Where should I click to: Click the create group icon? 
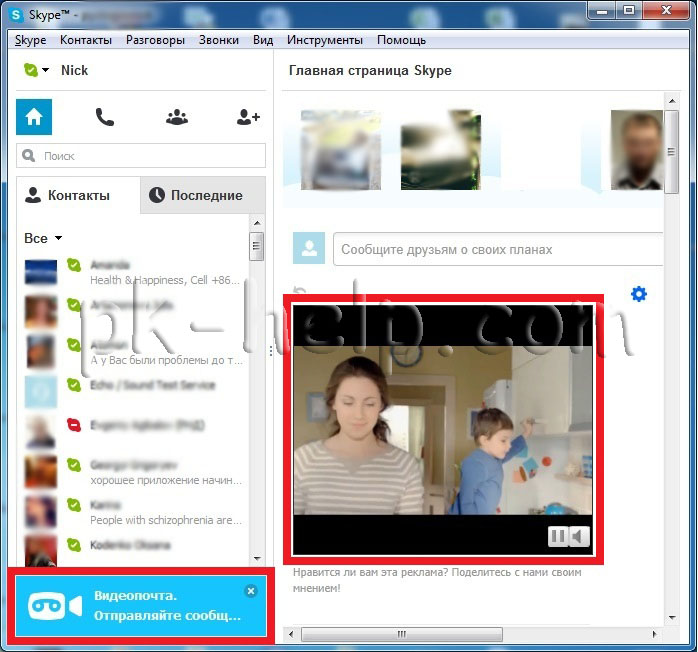(177, 117)
